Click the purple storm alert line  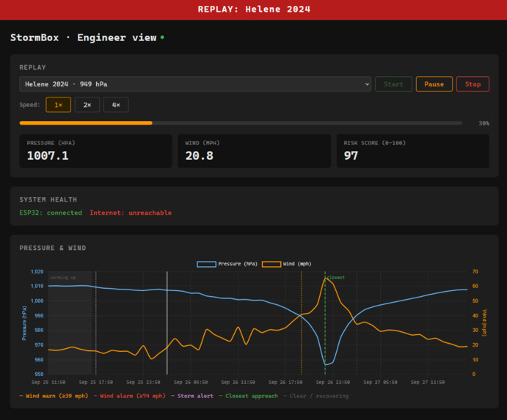(95, 323)
